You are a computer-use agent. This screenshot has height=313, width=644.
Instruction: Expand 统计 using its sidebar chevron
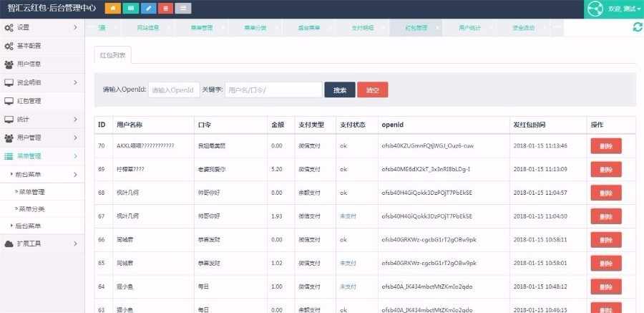[75, 120]
